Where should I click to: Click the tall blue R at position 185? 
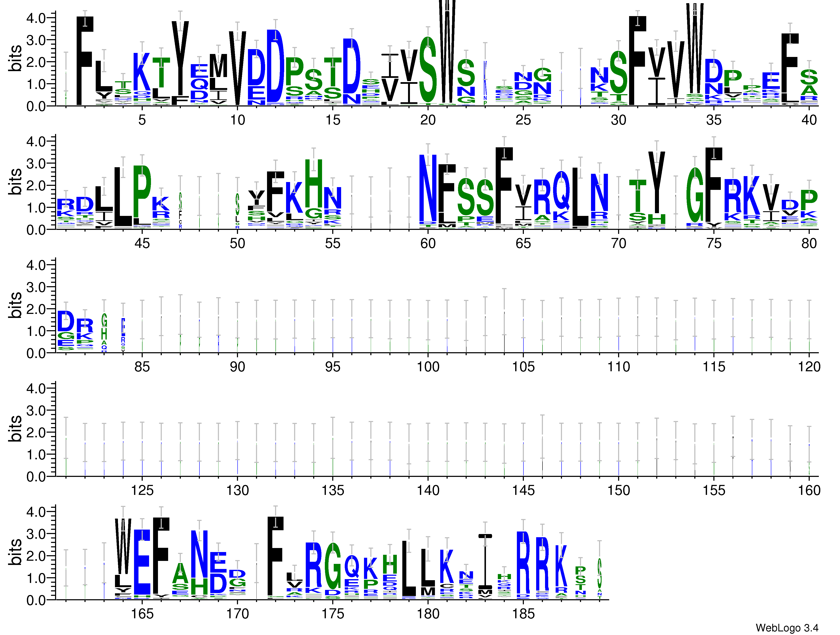tap(523, 563)
